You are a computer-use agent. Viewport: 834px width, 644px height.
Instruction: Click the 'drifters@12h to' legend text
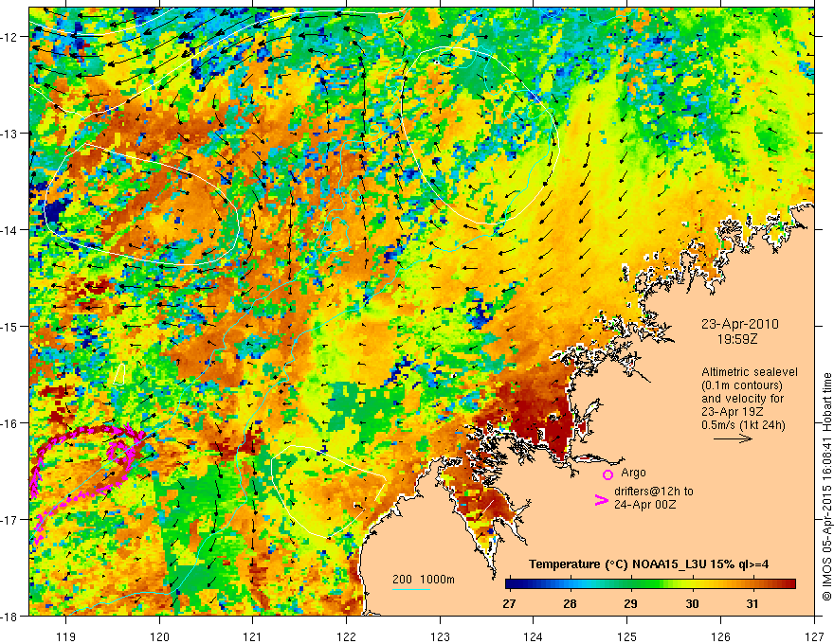click(x=654, y=492)
